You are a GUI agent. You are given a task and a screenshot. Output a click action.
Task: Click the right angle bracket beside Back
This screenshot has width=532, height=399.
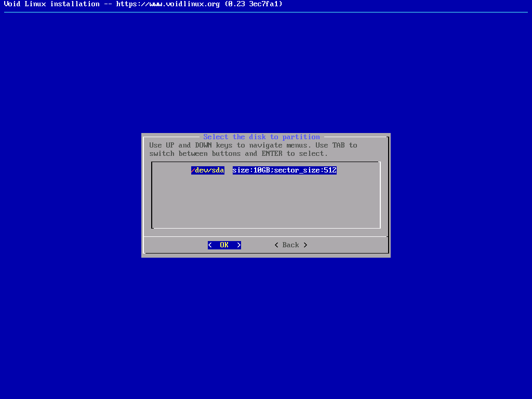click(305, 245)
